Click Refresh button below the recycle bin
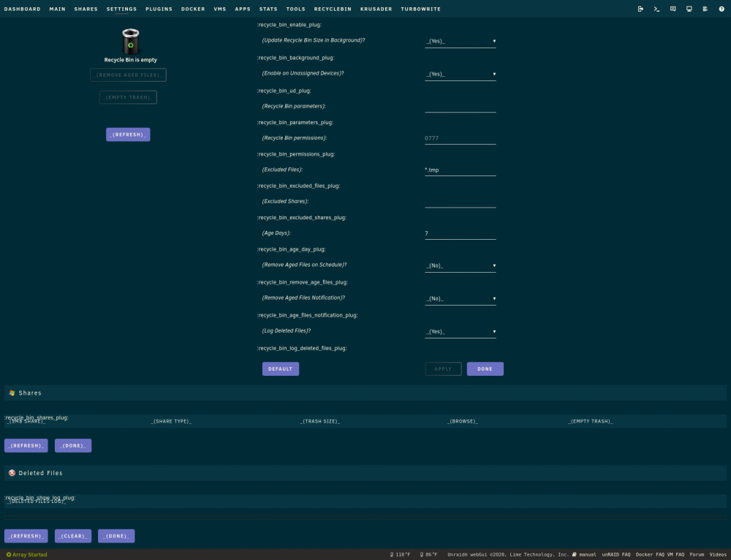The image size is (731, 560). pyautogui.click(x=128, y=135)
